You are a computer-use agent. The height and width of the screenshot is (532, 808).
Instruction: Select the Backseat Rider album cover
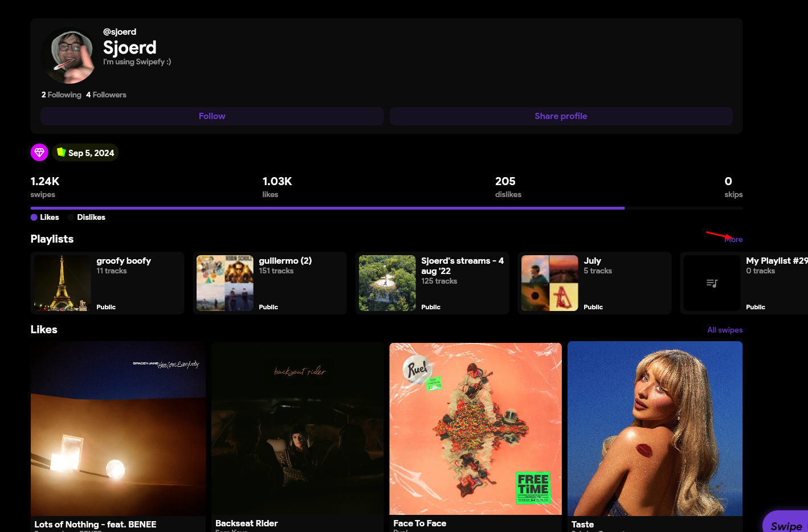pyautogui.click(x=297, y=429)
